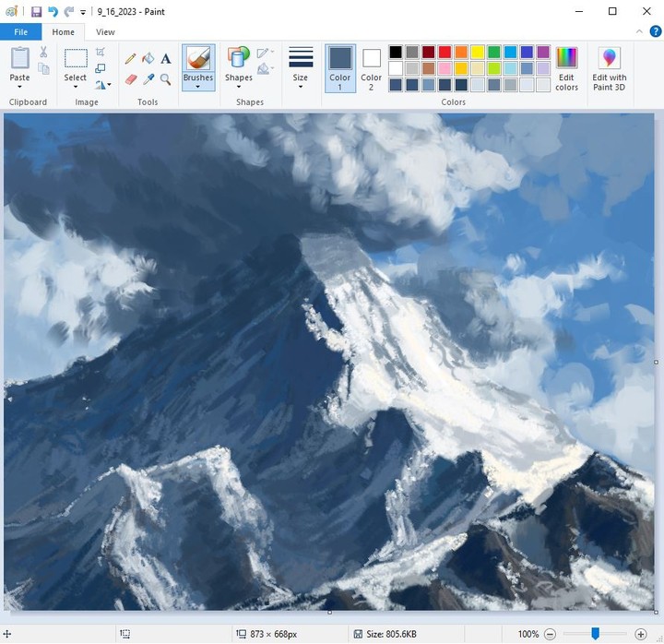Click the Cut scissors icon
The image size is (664, 644).
tap(43, 52)
